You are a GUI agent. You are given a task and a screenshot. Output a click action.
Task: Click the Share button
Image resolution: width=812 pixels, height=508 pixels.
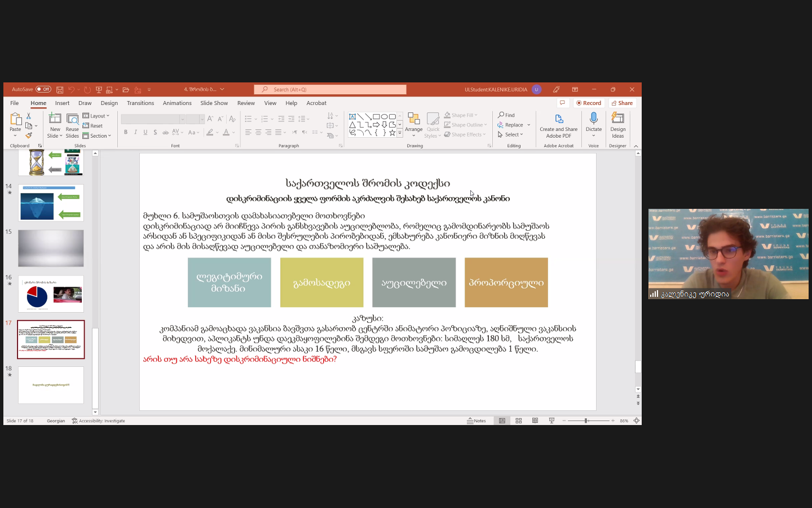pos(622,103)
